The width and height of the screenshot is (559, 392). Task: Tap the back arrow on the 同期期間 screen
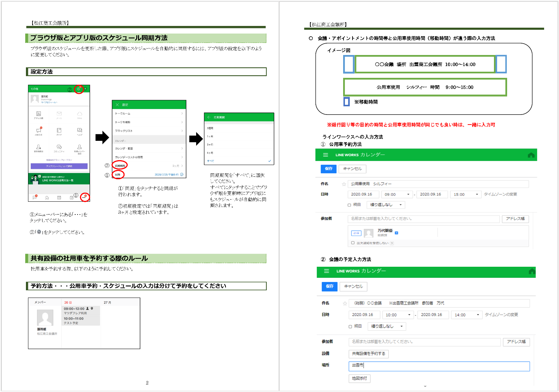(209, 117)
